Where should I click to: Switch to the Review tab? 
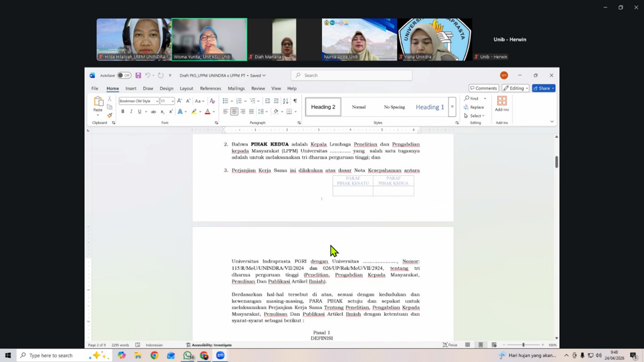(x=258, y=89)
